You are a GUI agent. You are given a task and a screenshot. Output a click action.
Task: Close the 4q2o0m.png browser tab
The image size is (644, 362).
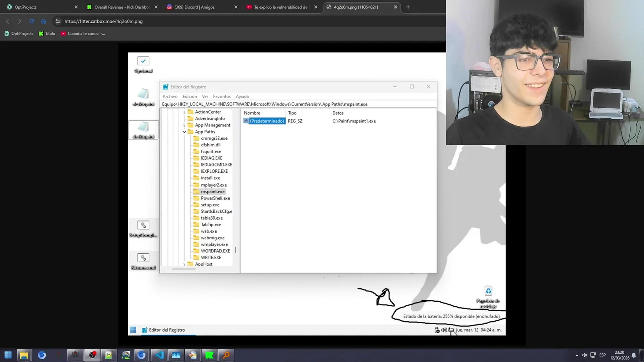pos(395,7)
